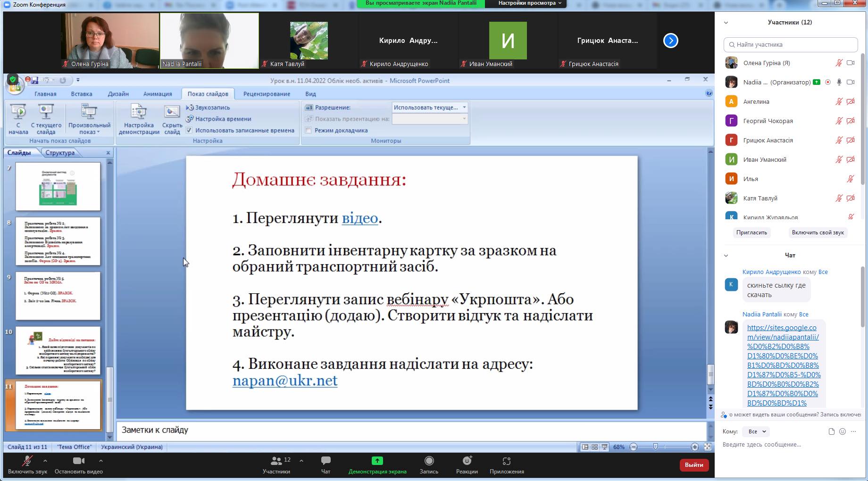Click microphone icon in Nadiia organizer row
Image resolution: width=868 pixels, height=481 pixels.
pos(839,82)
